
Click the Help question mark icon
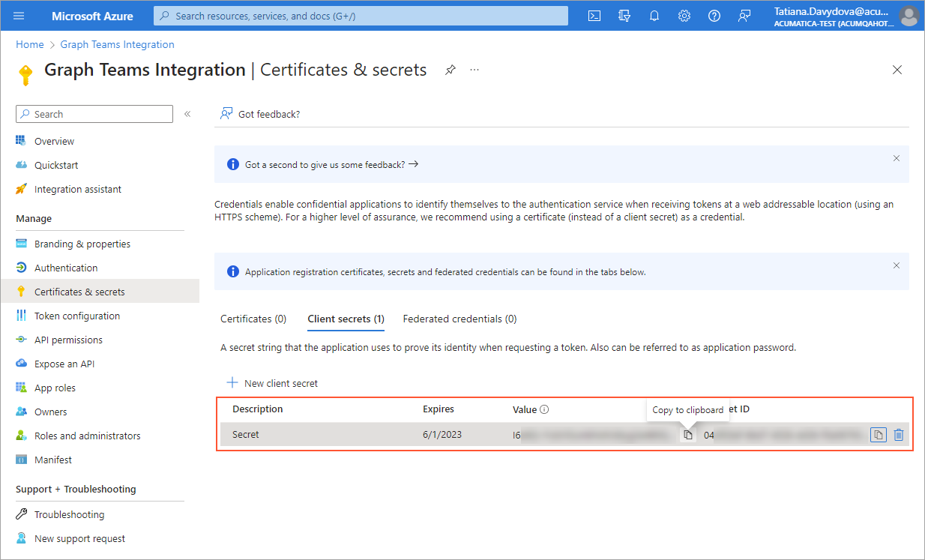tap(714, 16)
